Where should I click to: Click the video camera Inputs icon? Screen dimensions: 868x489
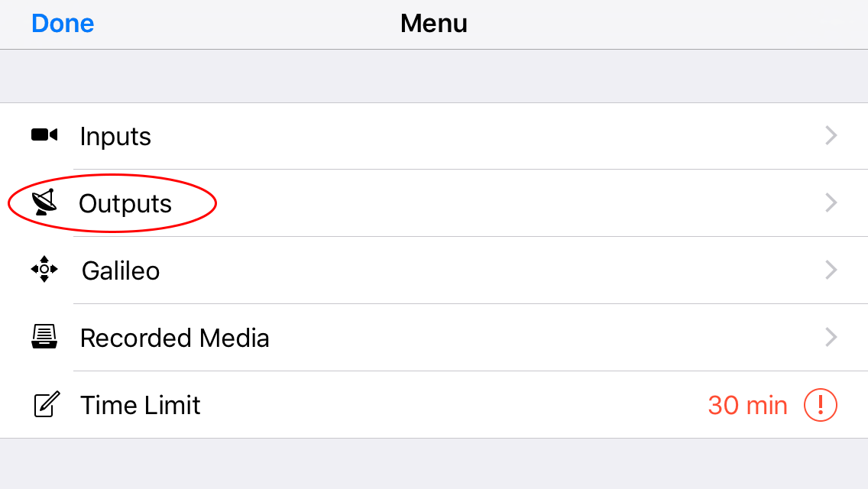point(44,134)
